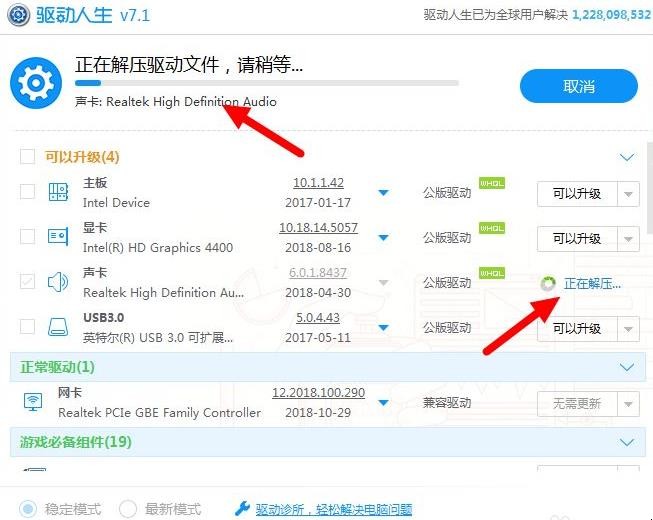The image size is (653, 520).
Task: Open version dropdown for 主板 10.1.1.42
Action: (384, 192)
